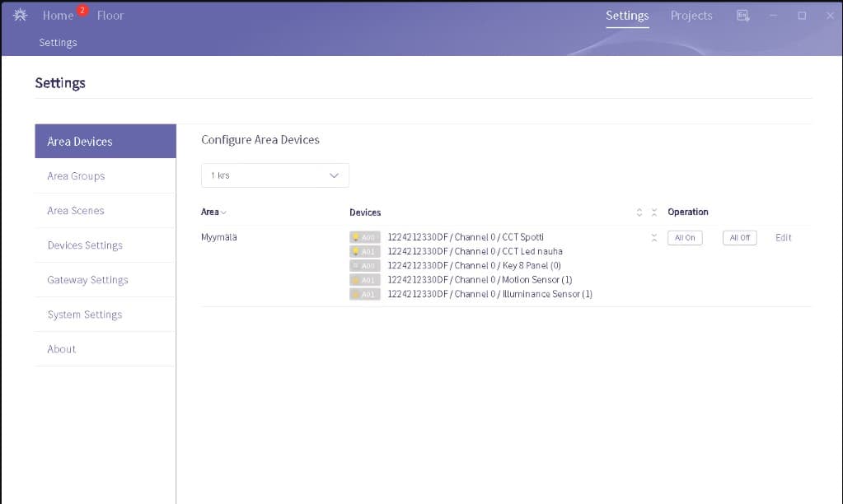The image size is (843, 504).
Task: Collapse the Myymälä row device list
Action: point(654,238)
